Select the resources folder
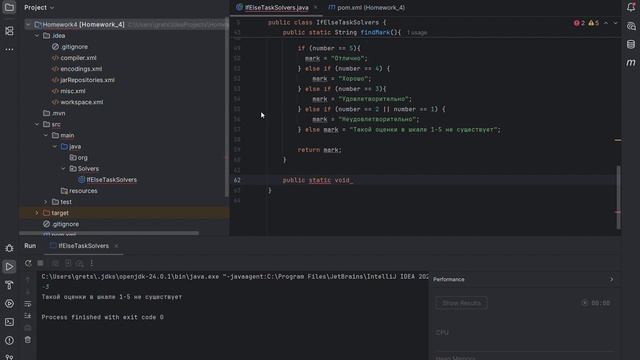Screen dimensions: 640x360 click(x=83, y=191)
